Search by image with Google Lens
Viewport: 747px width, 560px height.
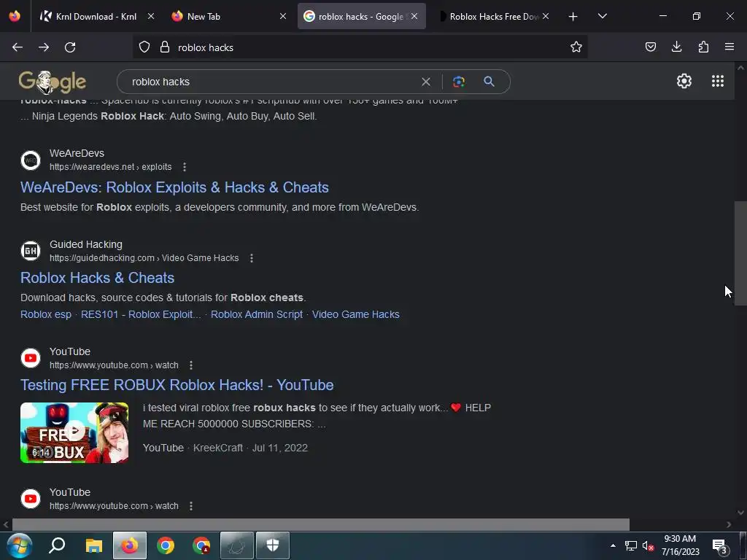[459, 82]
